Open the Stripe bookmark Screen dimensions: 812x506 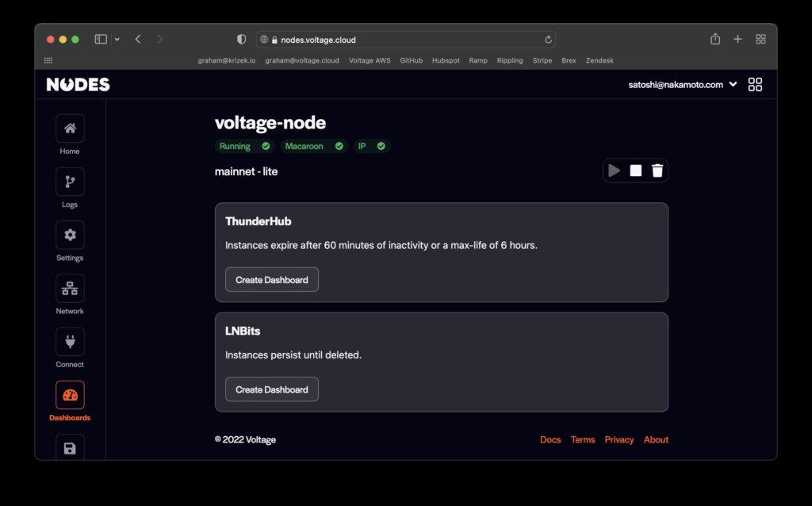[542, 60]
